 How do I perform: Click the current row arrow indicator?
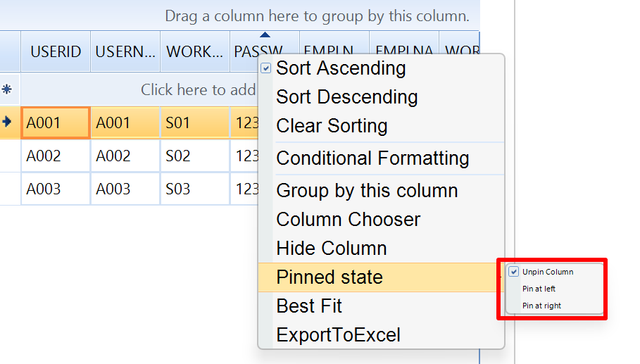click(x=8, y=123)
